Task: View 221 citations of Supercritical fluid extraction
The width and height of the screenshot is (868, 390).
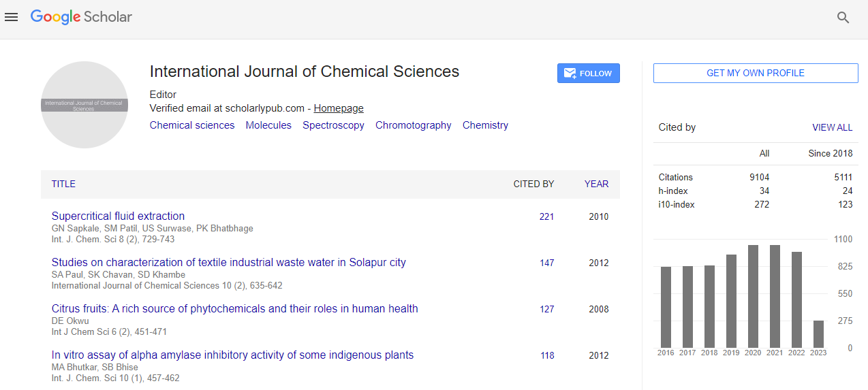Action: 546,217
